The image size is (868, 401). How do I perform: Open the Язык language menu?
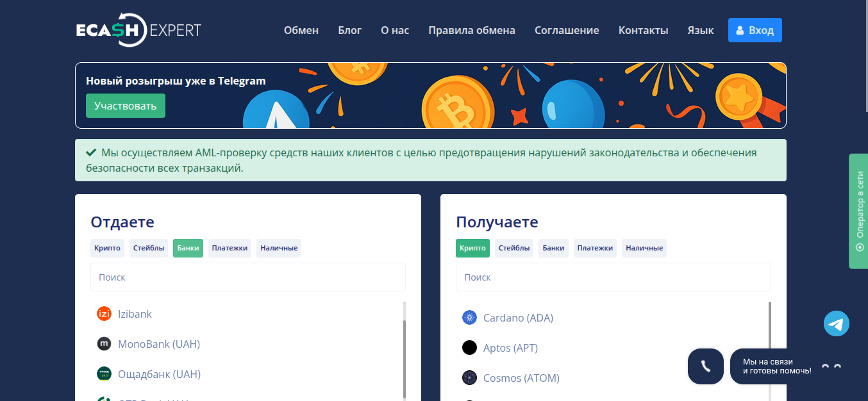point(700,30)
